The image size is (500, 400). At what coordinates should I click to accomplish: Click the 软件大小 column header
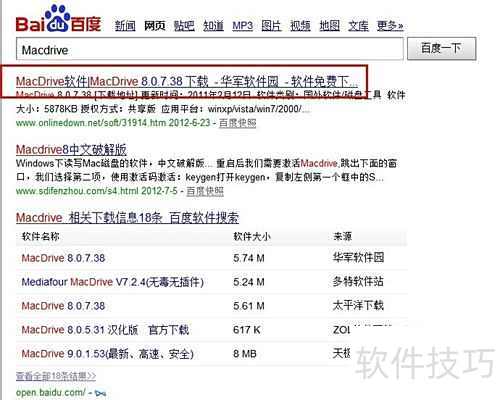pyautogui.click(x=252, y=237)
